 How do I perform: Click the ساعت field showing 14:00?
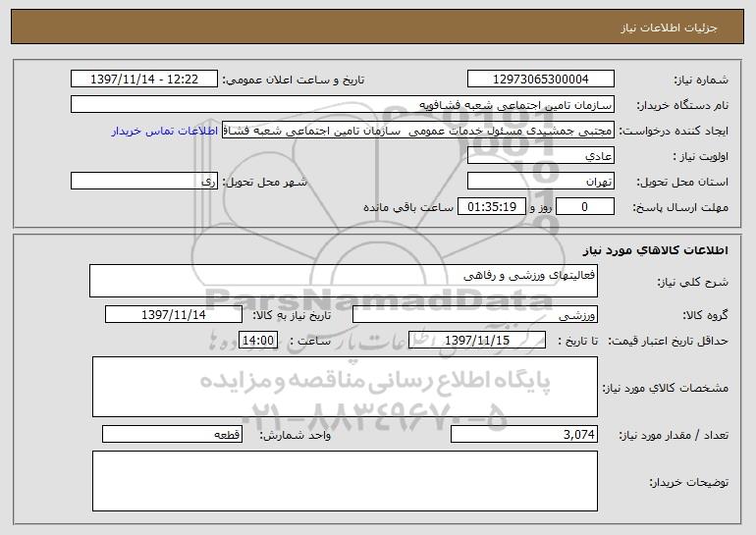tap(258, 341)
